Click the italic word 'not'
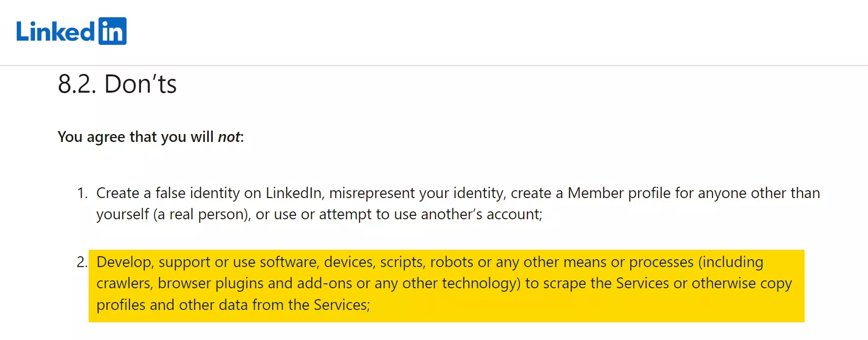The width and height of the screenshot is (868, 340). click(229, 136)
